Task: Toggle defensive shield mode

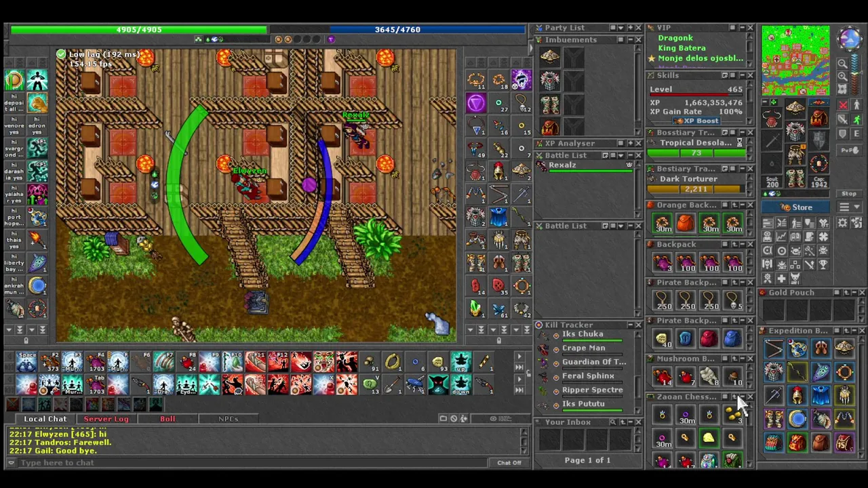Action: 843,135
